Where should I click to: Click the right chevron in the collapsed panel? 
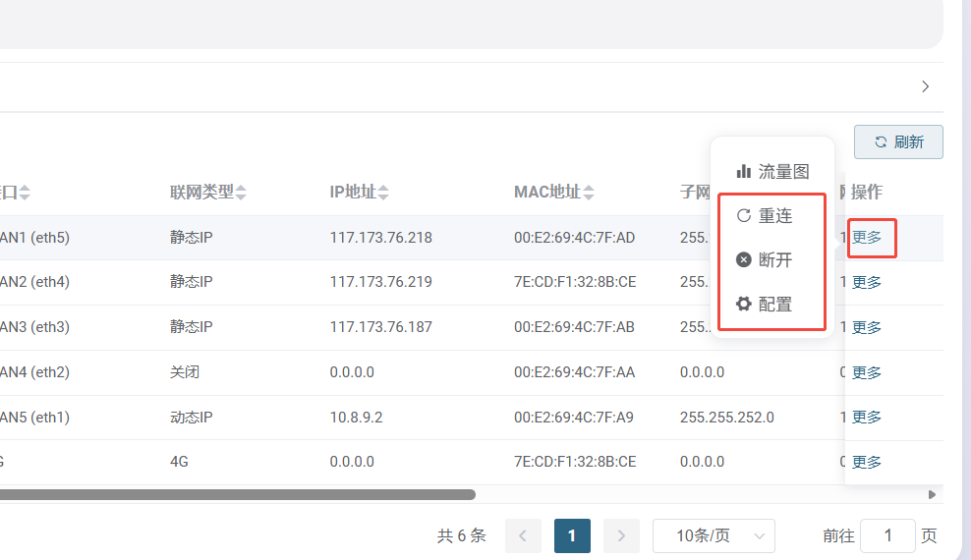click(925, 86)
